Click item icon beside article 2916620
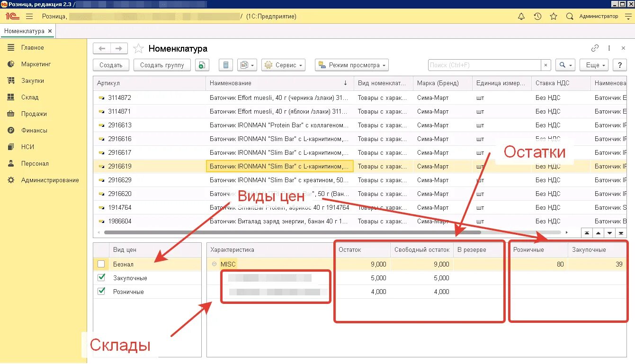The height and width of the screenshot is (364, 635). coord(101,194)
